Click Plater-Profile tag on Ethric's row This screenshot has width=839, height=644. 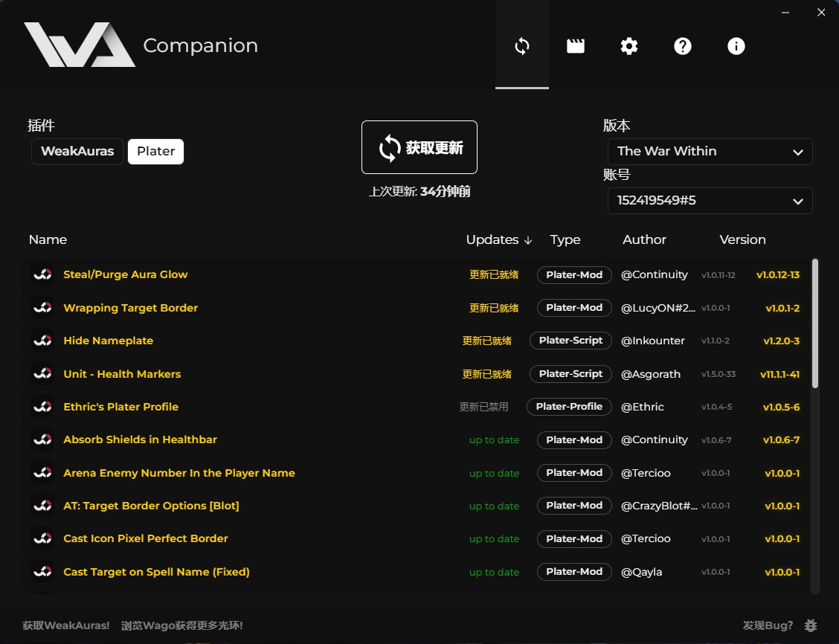tap(569, 407)
